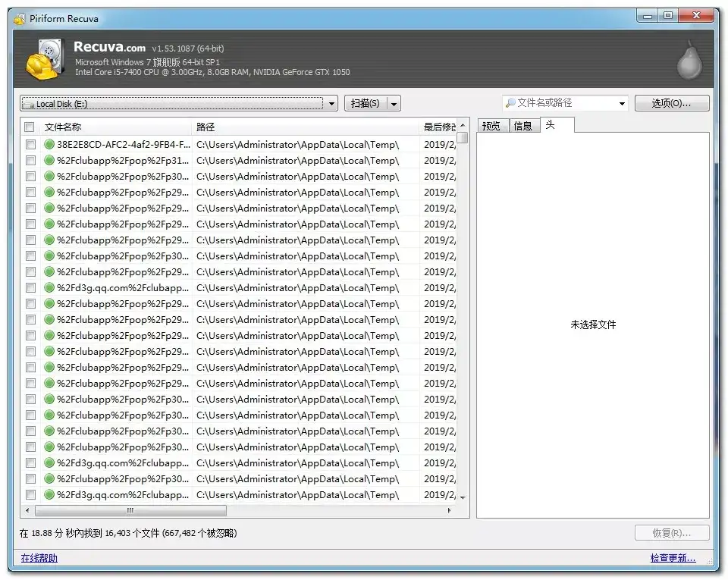This screenshot has width=728, height=580.
Task: Click the 检查更新... link
Action: tap(673, 558)
